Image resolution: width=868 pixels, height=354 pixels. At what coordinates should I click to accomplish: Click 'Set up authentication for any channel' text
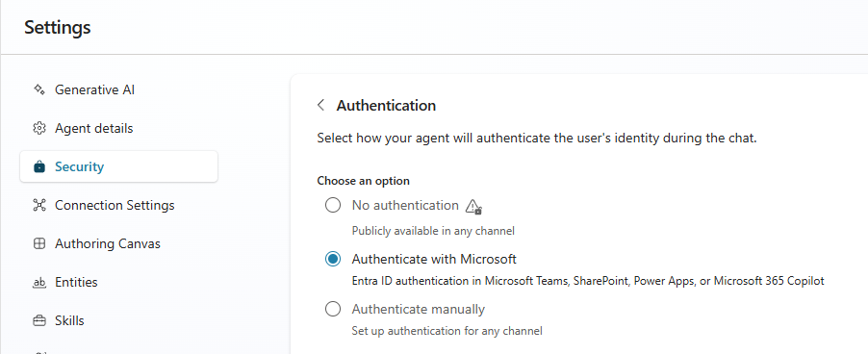click(447, 331)
